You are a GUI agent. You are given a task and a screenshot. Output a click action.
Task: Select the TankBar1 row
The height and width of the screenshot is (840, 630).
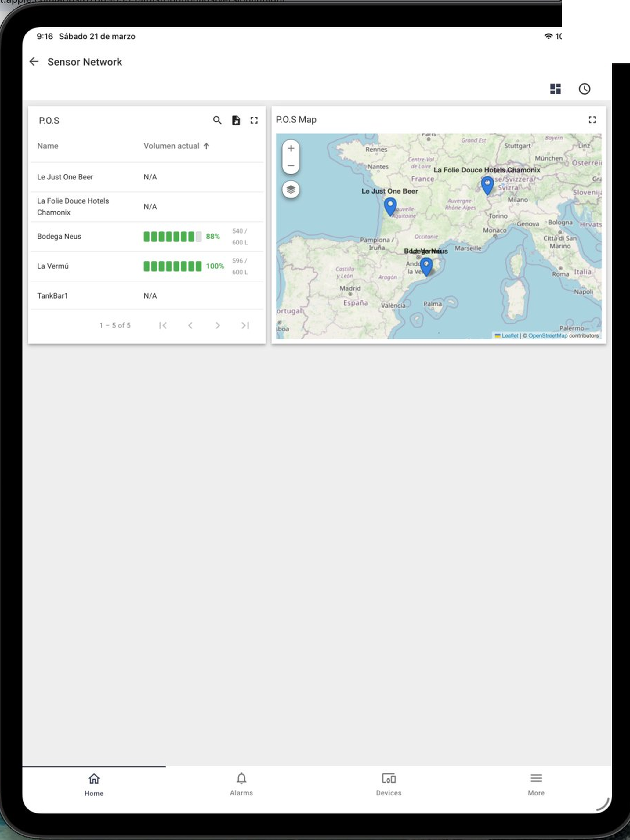[x=147, y=295]
